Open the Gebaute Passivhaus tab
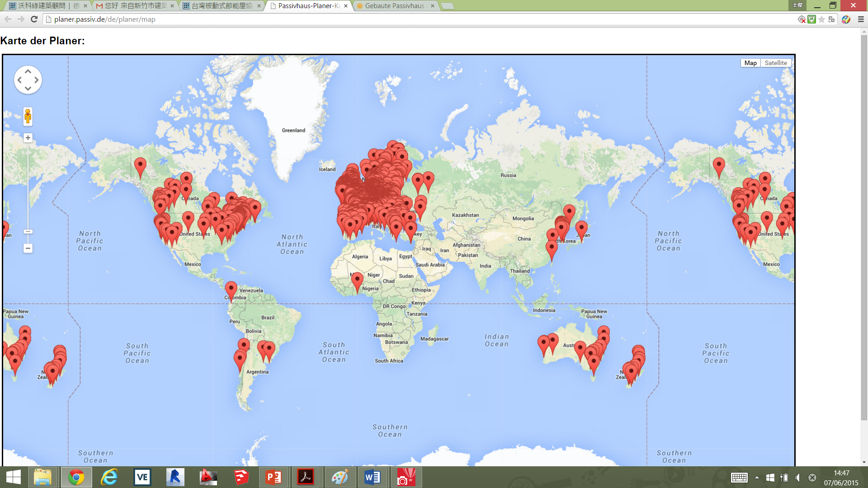This screenshot has width=868, height=488. click(x=394, y=6)
